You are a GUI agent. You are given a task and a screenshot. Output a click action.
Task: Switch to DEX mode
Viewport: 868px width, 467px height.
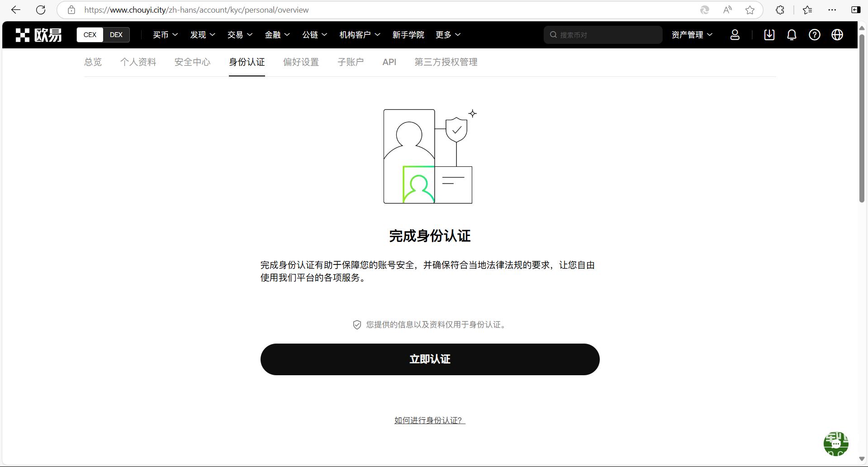coord(116,35)
